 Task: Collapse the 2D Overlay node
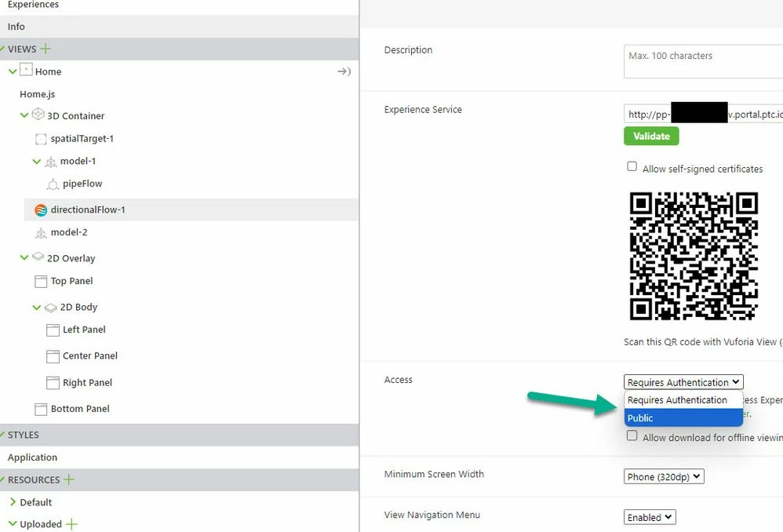click(x=24, y=257)
